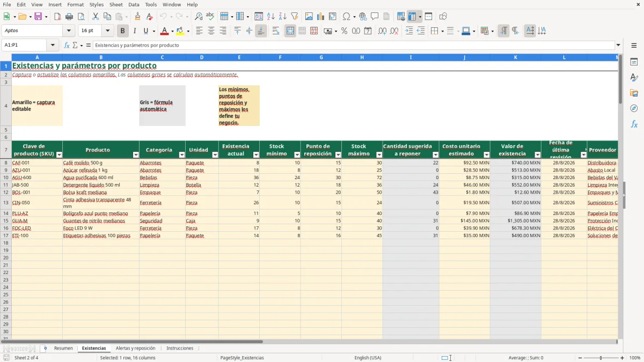
Task: Run spelling check
Action: click(210, 17)
